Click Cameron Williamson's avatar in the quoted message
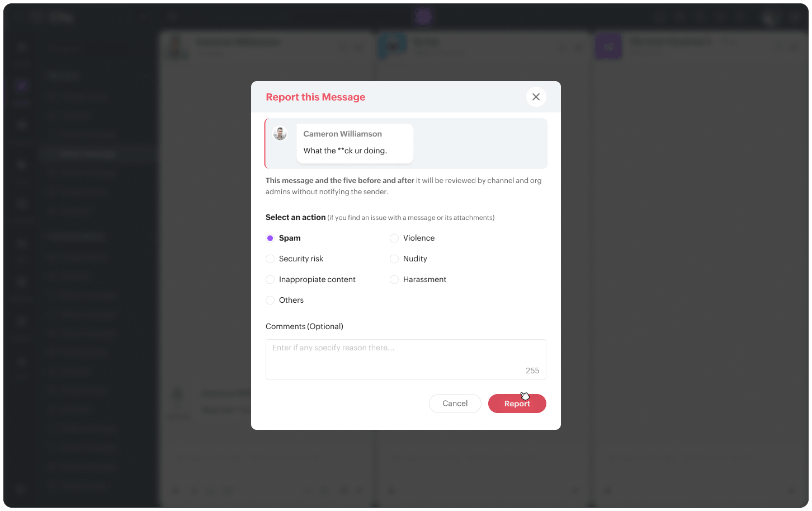Image resolution: width=812 pixels, height=511 pixels. point(280,133)
